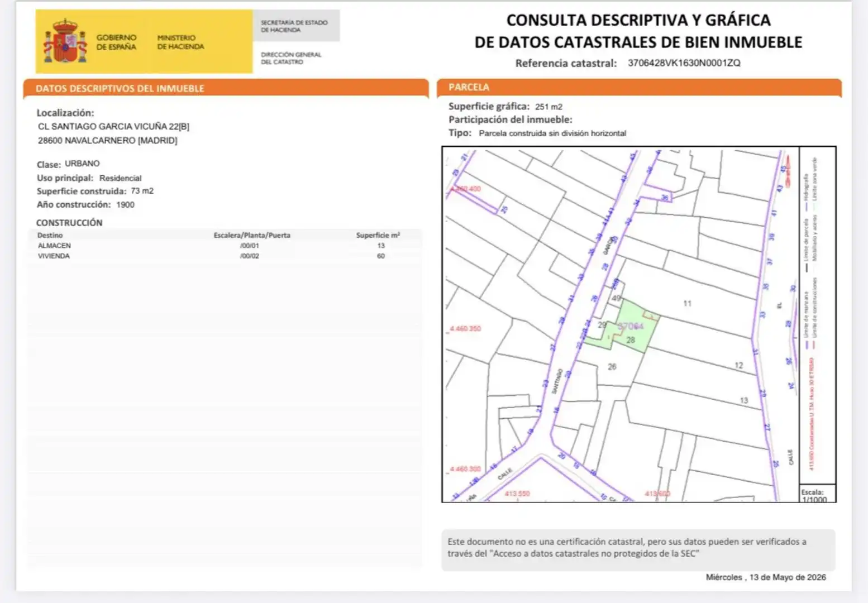
Task: Select parcel number 13 on the map
Action: tap(743, 400)
